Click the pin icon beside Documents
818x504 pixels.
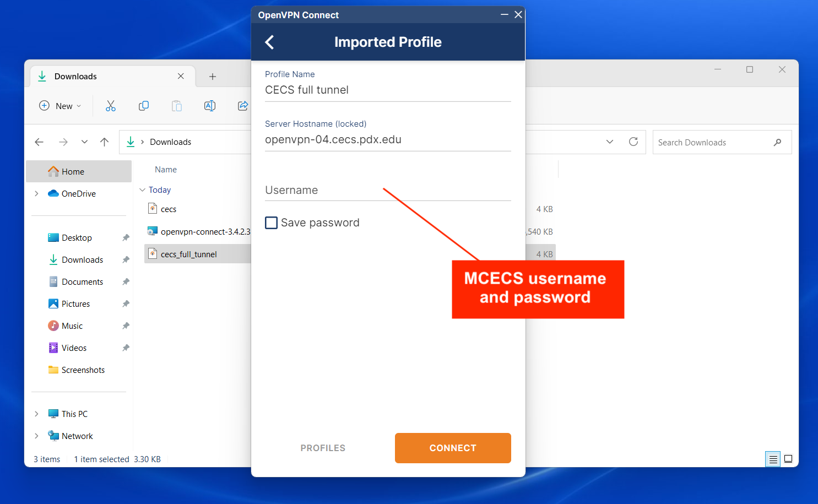coord(126,281)
